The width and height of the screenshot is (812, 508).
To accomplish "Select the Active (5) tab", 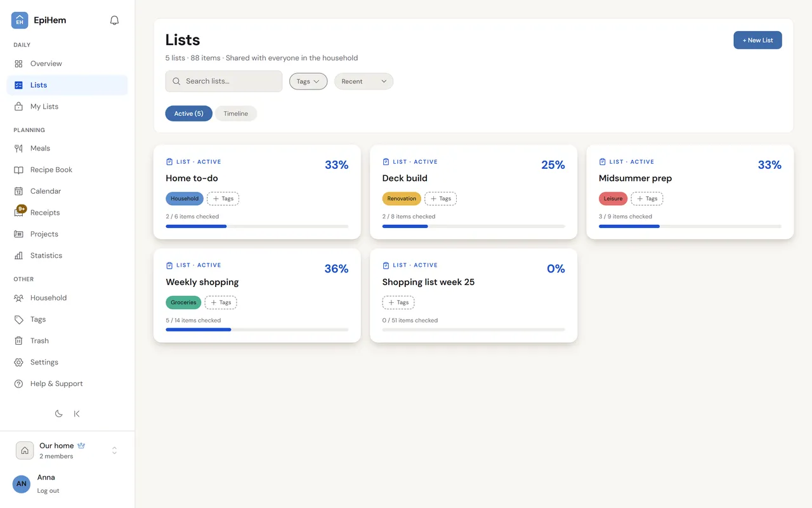I will tap(189, 114).
